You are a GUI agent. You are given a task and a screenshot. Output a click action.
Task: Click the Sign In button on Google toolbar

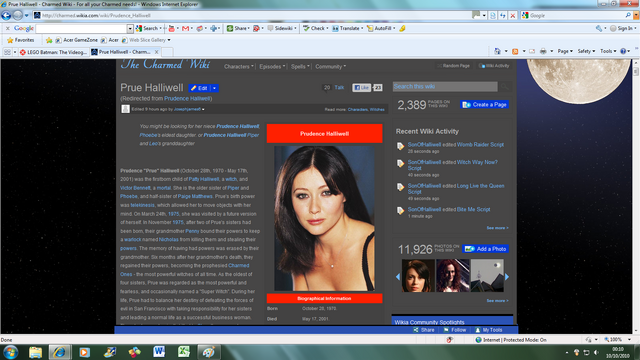622,28
